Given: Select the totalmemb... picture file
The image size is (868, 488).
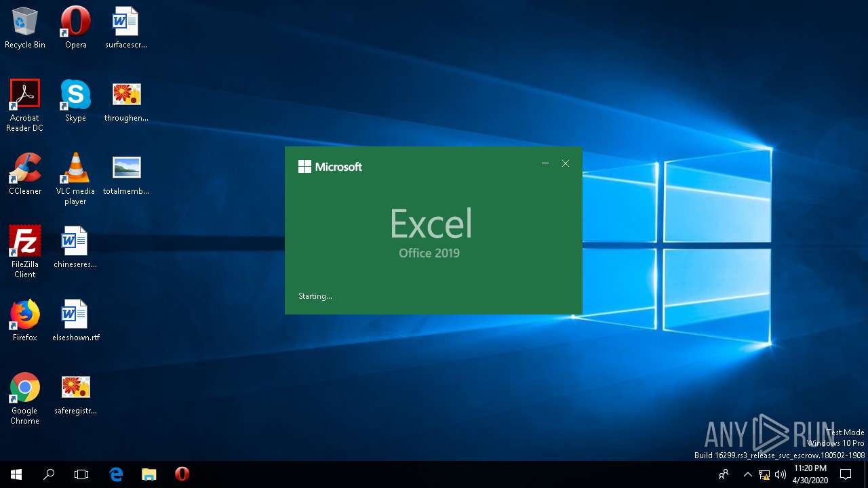Looking at the screenshot, I should (125, 174).
